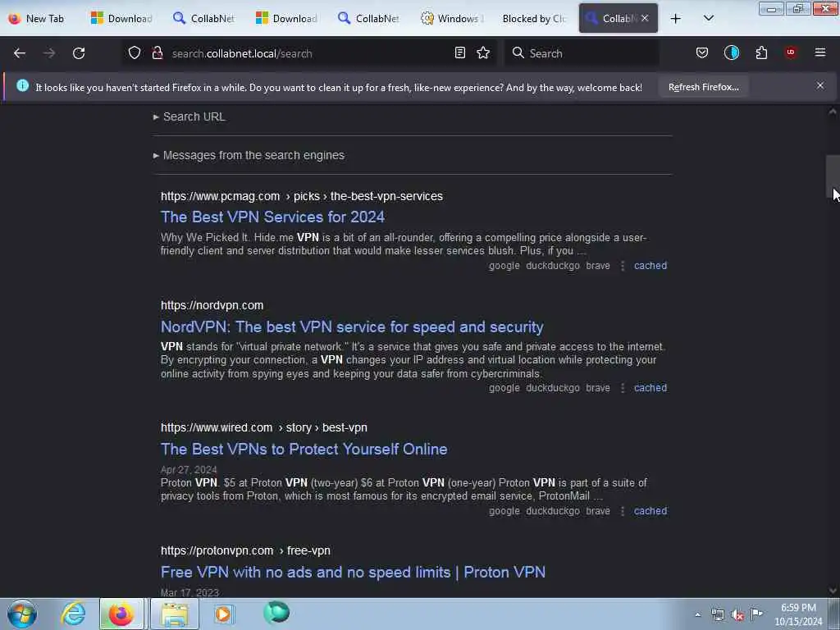Click the padlock site security icon
The width and height of the screenshot is (840, 630).
157,52
